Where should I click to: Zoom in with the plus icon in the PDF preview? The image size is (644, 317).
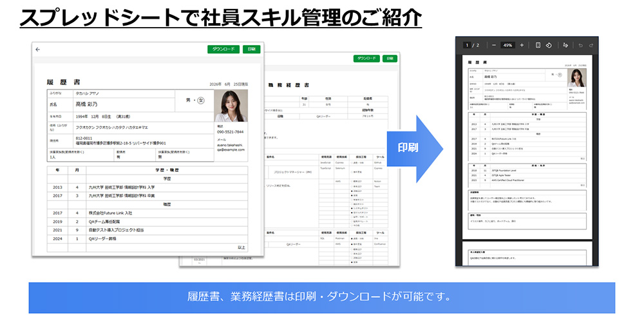tap(522, 45)
